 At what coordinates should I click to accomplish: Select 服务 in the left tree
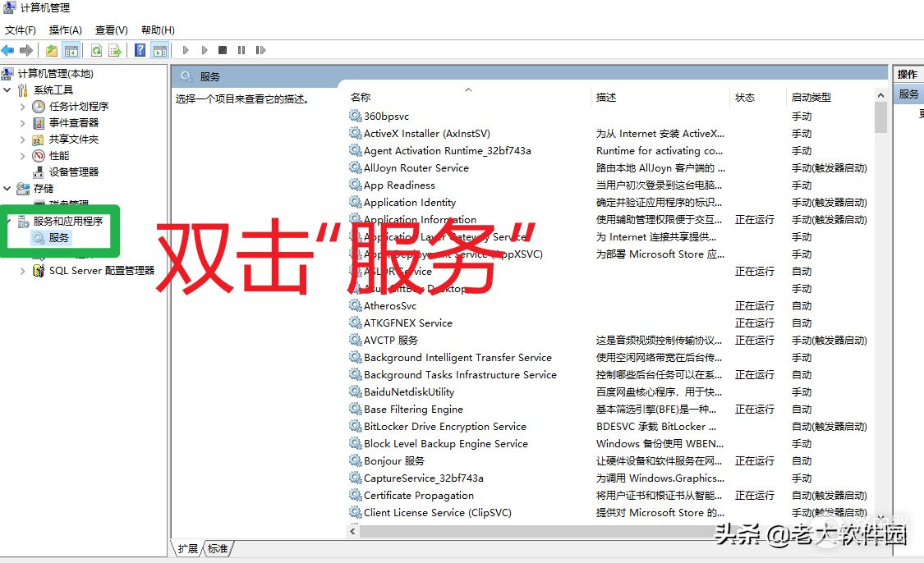coord(59,238)
